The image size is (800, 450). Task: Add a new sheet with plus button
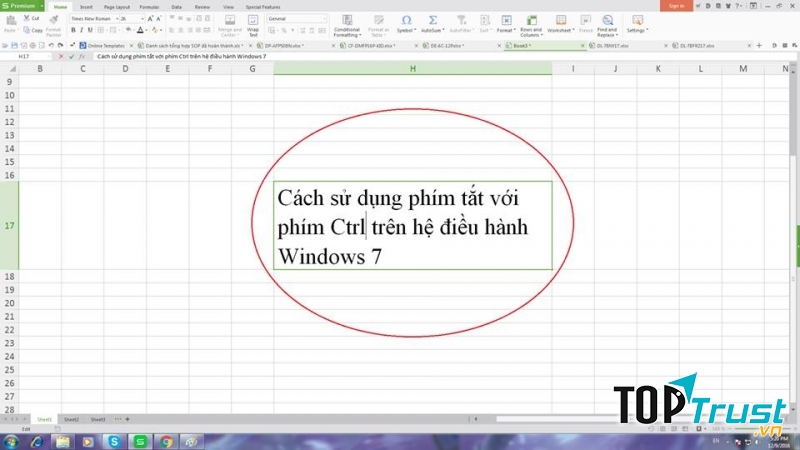[128, 419]
